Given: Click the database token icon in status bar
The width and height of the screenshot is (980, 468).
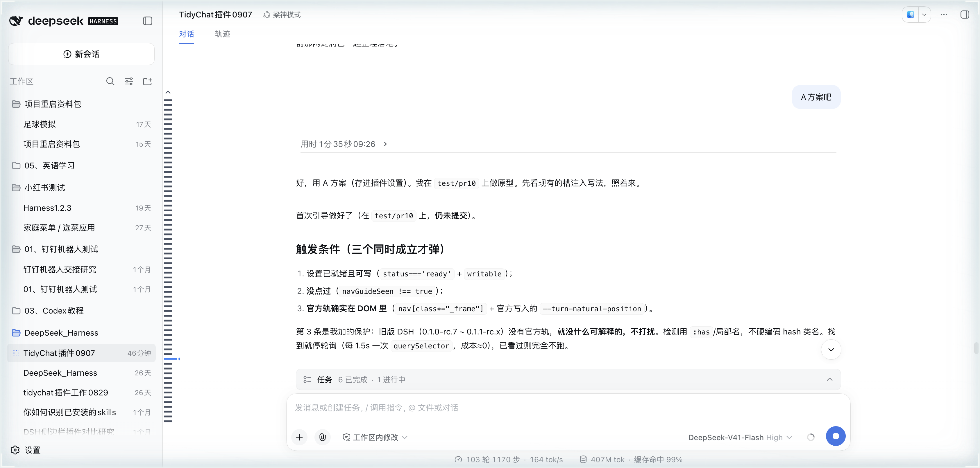Looking at the screenshot, I should (x=583, y=460).
